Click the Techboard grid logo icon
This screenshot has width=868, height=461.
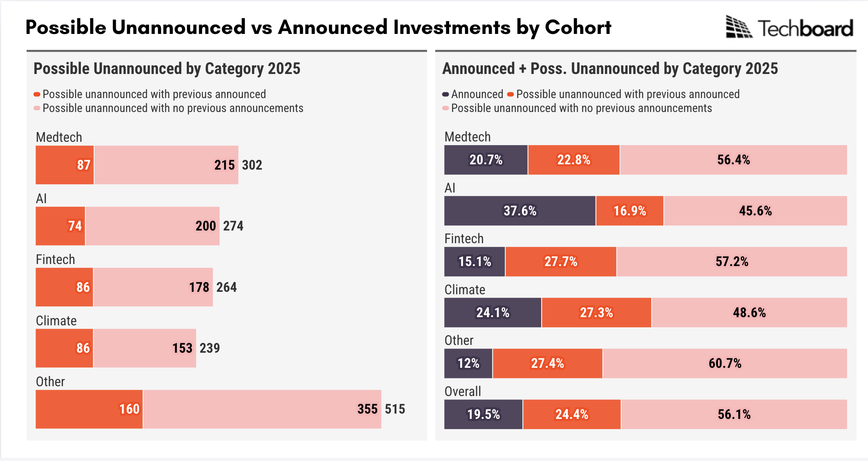pos(739,27)
